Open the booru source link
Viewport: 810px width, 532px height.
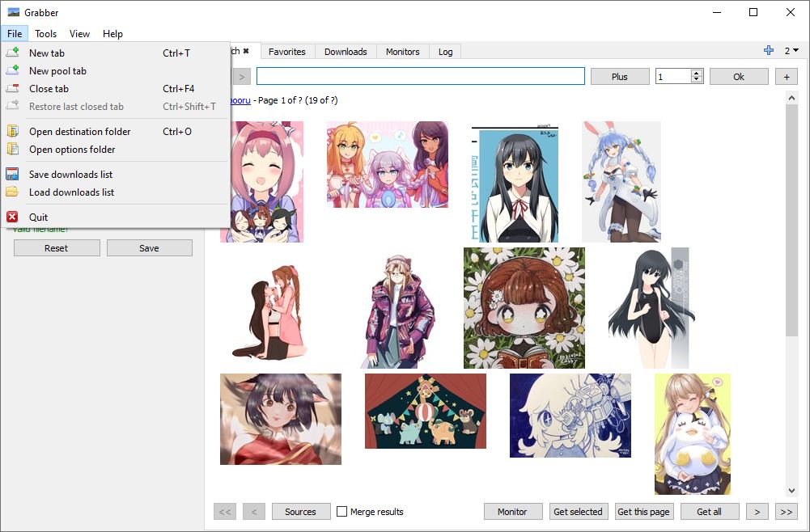(x=240, y=100)
